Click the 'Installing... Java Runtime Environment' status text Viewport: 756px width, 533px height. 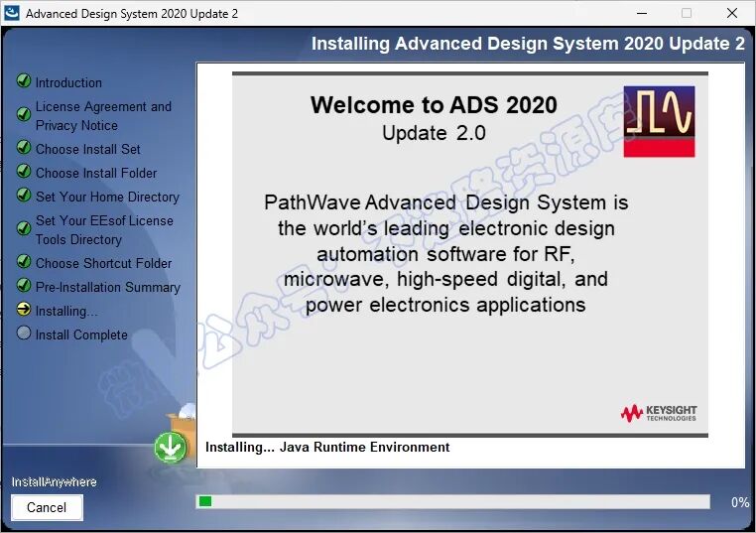327,447
